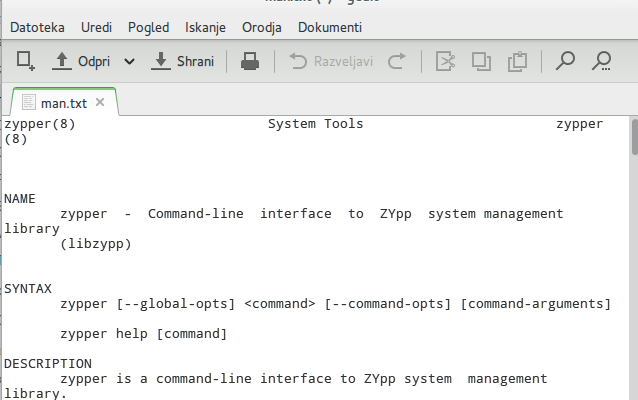Click 'System Tools' in the header line
638x400 pixels.
315,124
